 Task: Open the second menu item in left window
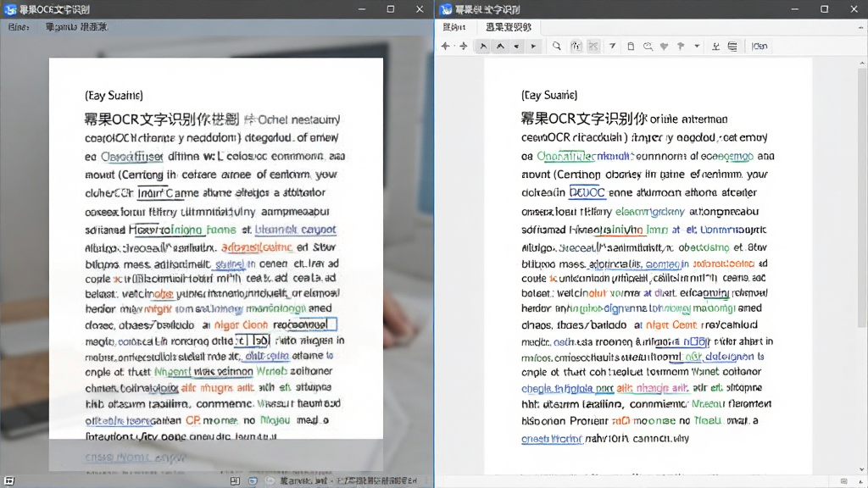(76, 26)
